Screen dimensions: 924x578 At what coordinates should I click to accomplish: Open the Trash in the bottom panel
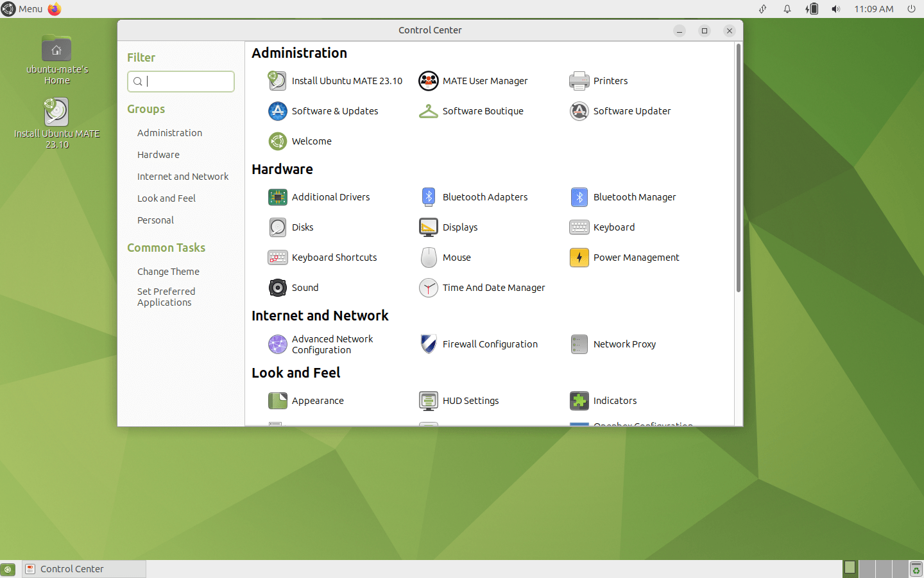coord(916,569)
